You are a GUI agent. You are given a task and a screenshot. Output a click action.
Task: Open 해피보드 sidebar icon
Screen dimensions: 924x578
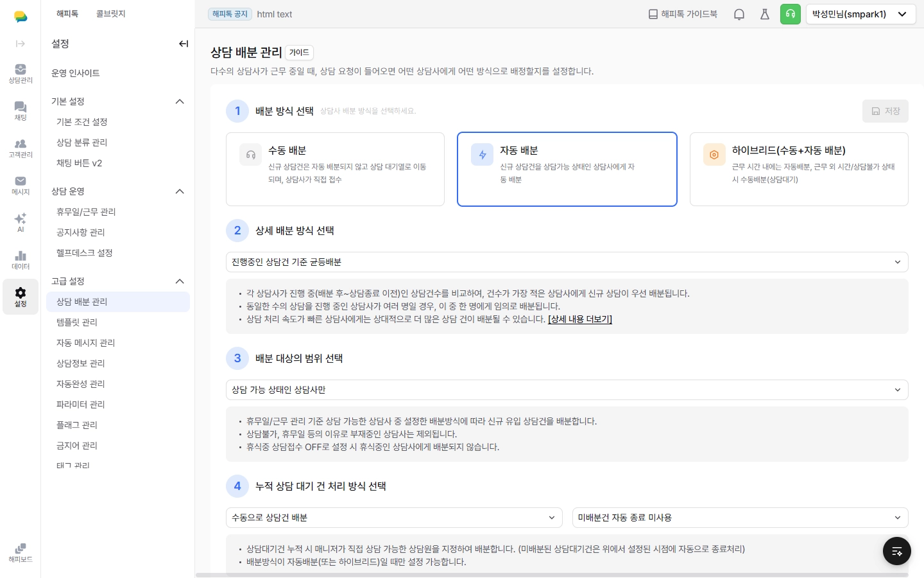(21, 553)
